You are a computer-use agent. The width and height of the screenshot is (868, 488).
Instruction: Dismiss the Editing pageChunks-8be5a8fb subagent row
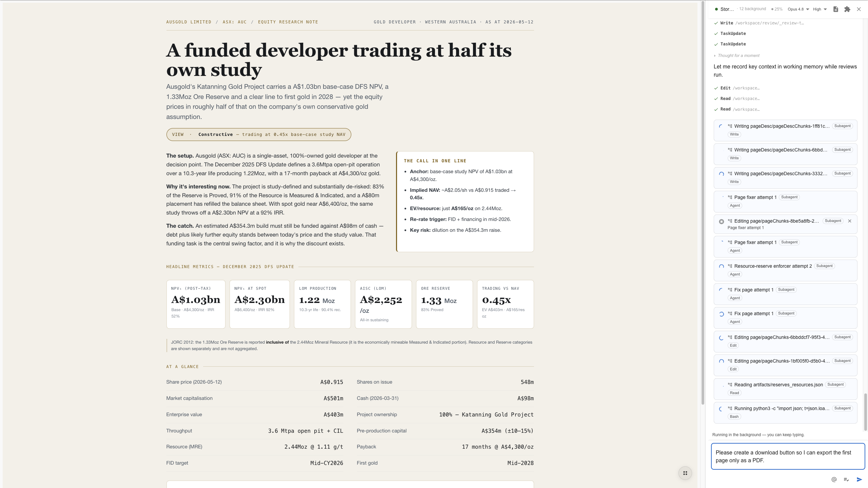pyautogui.click(x=850, y=221)
